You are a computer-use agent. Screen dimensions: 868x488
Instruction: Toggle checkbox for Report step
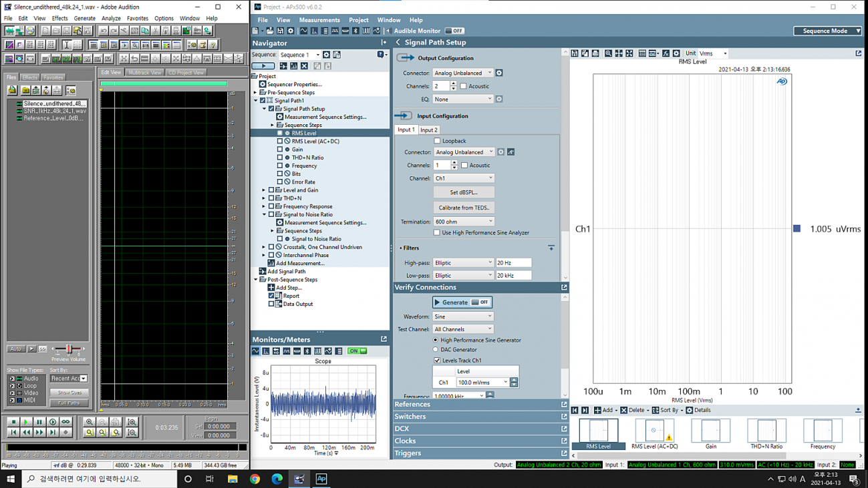tap(271, 296)
